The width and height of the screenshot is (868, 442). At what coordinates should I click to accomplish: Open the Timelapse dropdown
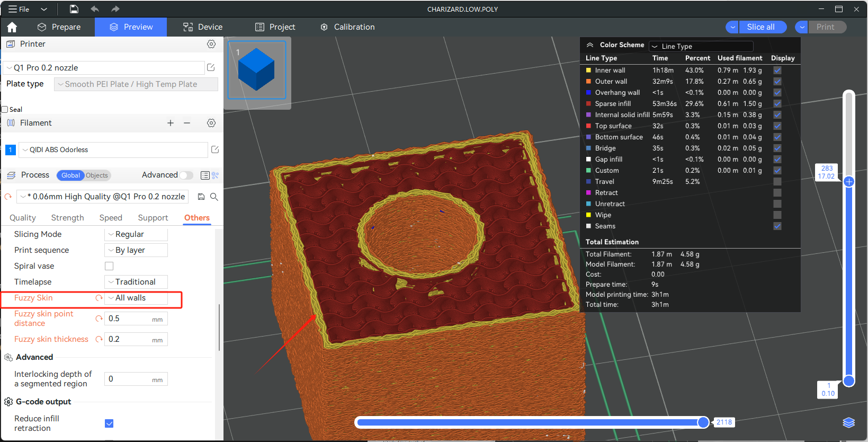click(x=136, y=282)
